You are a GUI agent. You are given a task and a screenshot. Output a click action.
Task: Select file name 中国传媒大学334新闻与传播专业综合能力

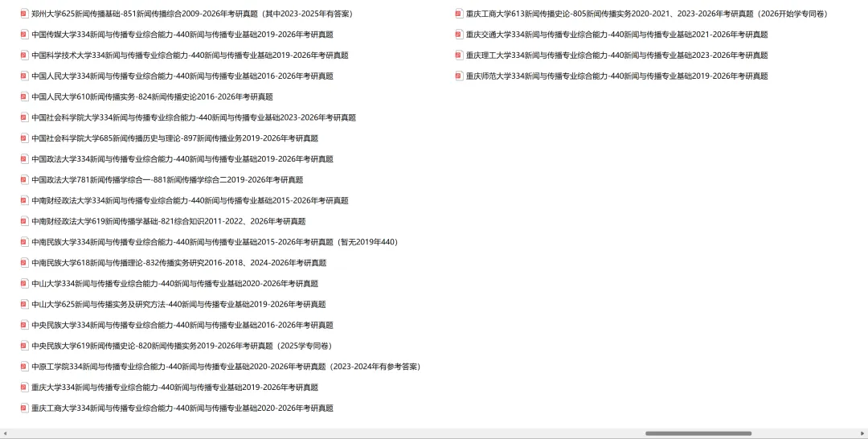(x=182, y=35)
